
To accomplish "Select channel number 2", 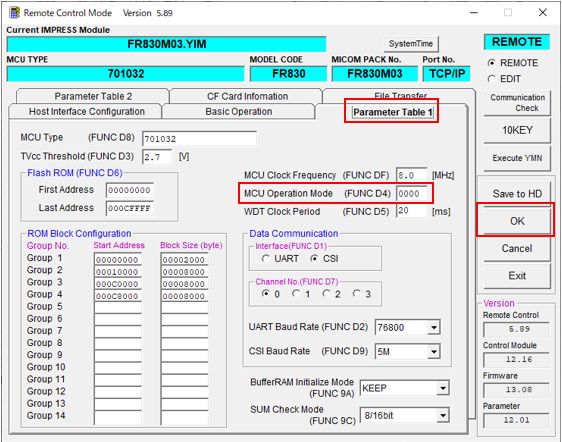I will pos(326,294).
